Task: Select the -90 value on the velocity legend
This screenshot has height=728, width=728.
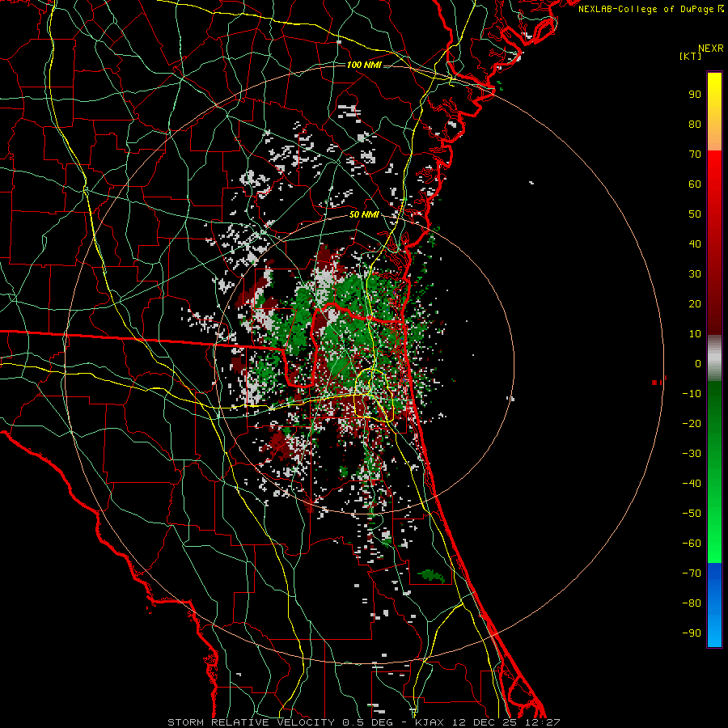Action: coord(692,633)
